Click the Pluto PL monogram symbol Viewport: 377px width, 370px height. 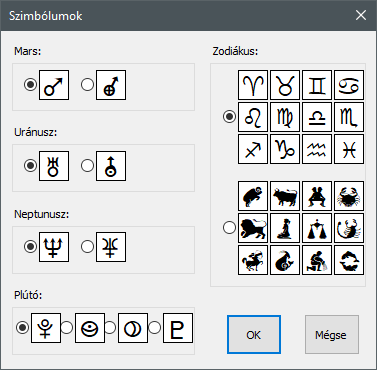coord(178,328)
